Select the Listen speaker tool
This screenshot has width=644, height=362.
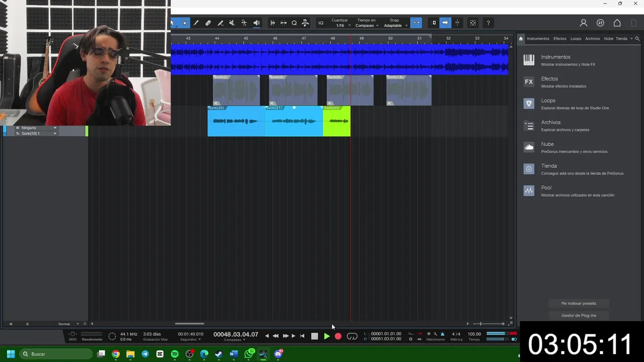tap(257, 23)
